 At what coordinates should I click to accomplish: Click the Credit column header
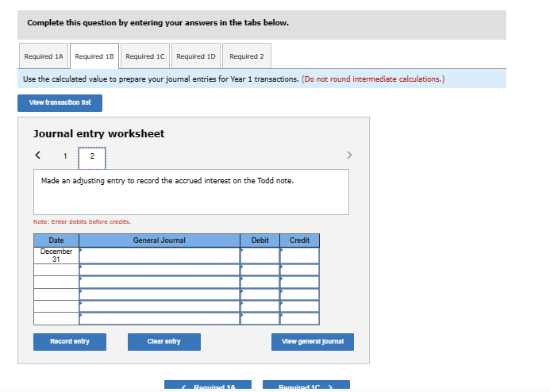[299, 240]
